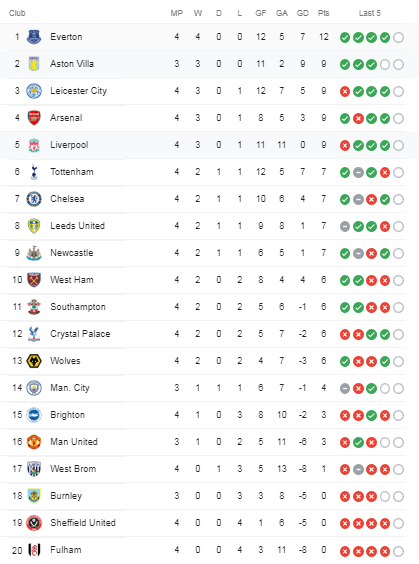Select the Sheffield United crest icon
Viewport: 419px width, 564px height.
pyautogui.click(x=34, y=523)
